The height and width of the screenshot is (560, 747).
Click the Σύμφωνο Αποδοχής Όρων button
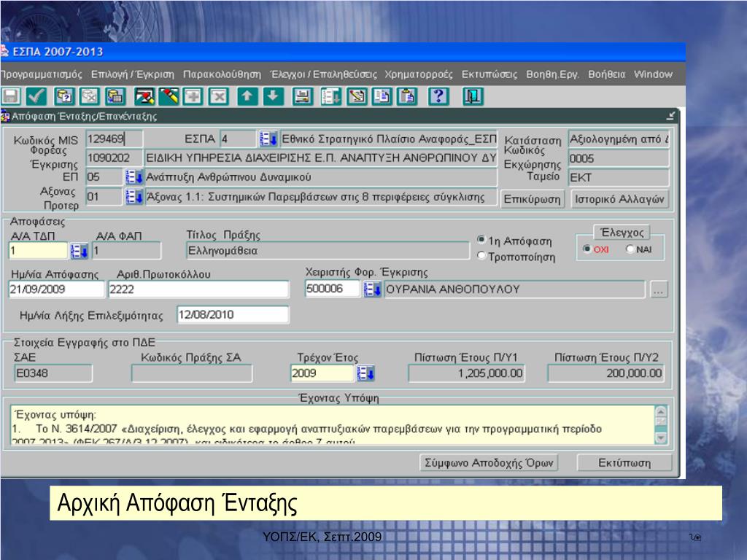[x=489, y=462]
